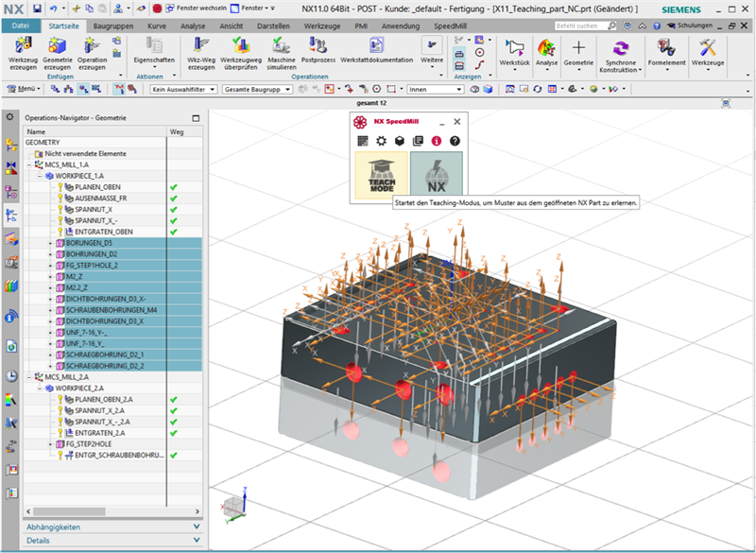Expand the BOHRUNGEN_D2 group

point(51,255)
